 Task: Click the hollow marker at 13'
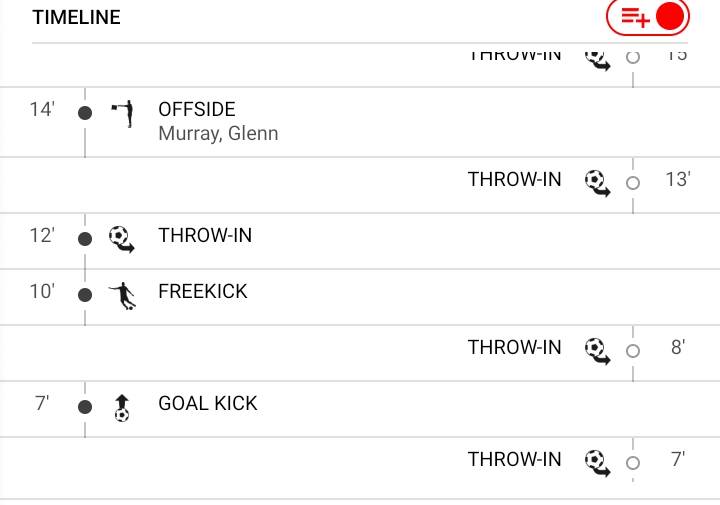[x=632, y=183]
